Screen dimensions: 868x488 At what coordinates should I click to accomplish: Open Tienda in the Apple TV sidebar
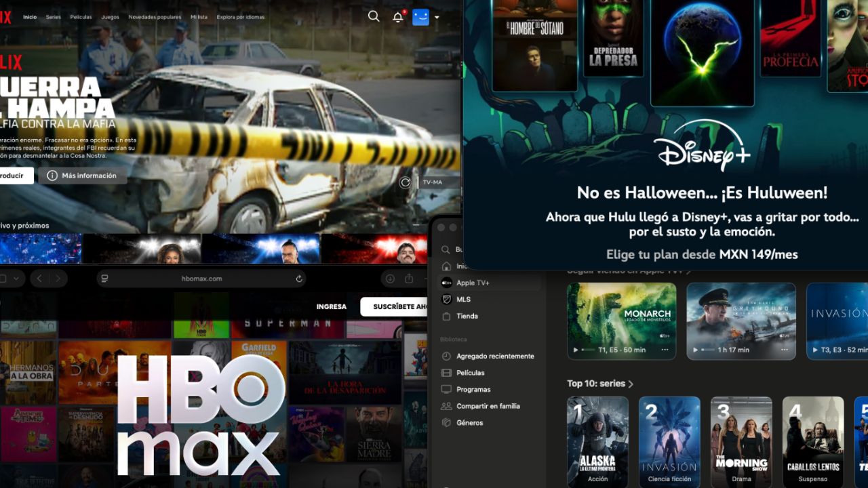[x=467, y=316]
